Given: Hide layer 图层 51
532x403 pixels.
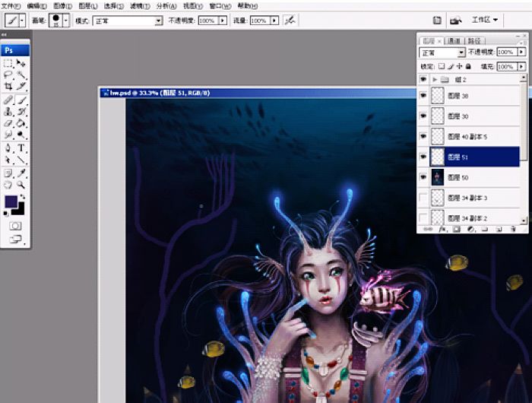Looking at the screenshot, I should tap(423, 157).
